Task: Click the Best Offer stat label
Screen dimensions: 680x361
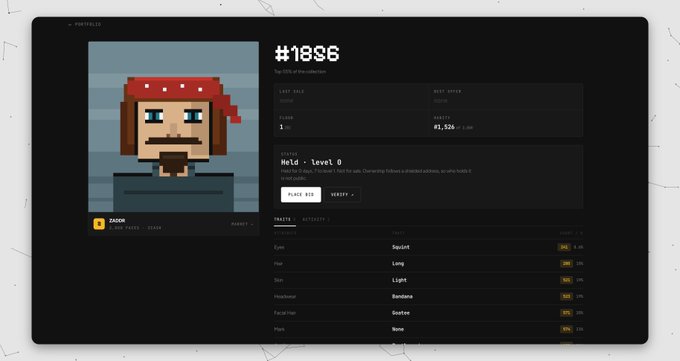Action: pos(448,92)
